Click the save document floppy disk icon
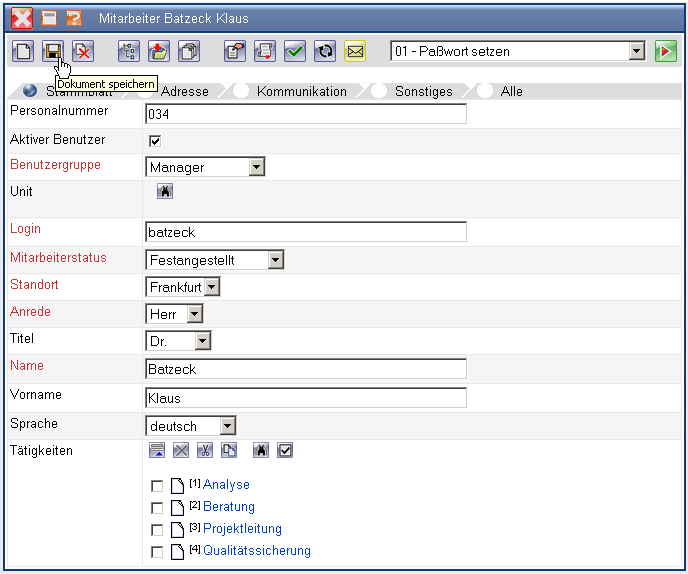Image resolution: width=688 pixels, height=574 pixels. click(53, 51)
